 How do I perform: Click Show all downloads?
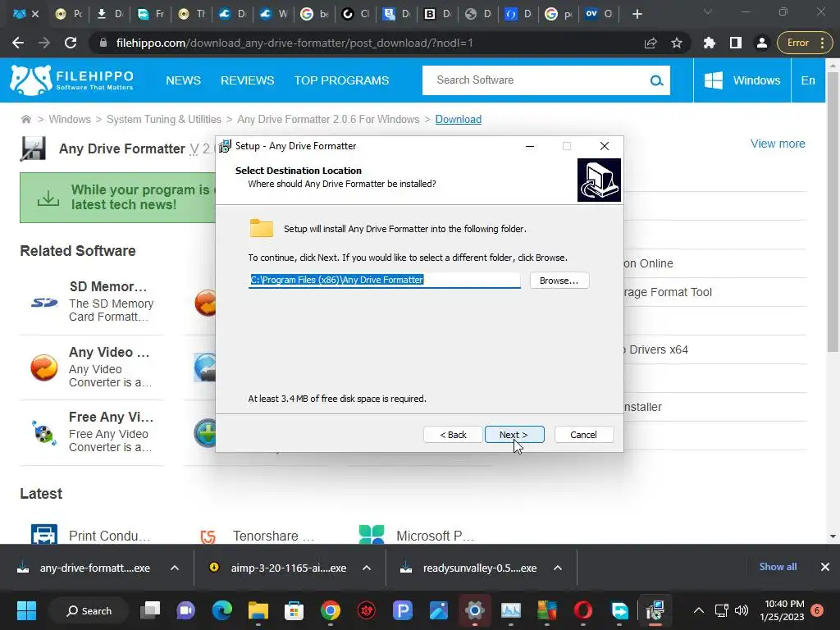click(x=778, y=567)
